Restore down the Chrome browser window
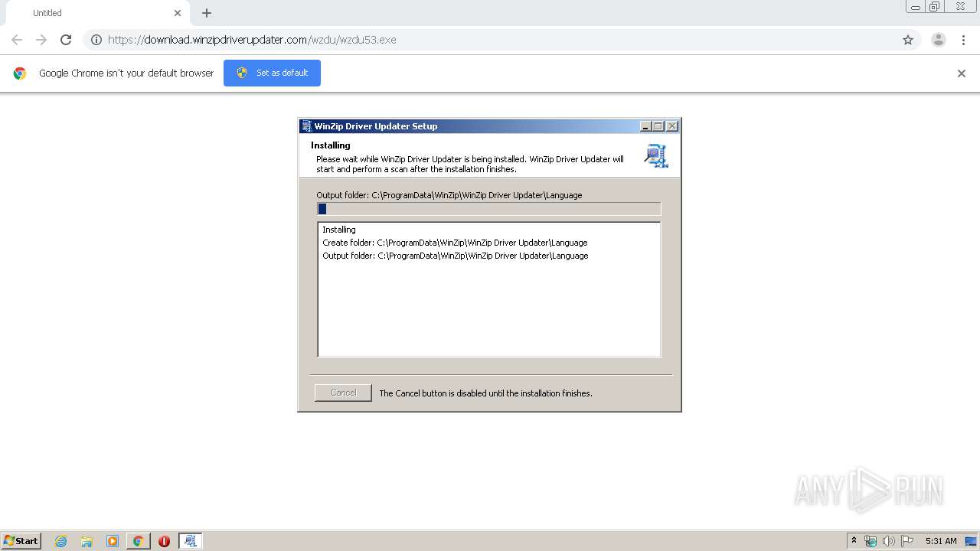980x551 pixels. pos(935,7)
